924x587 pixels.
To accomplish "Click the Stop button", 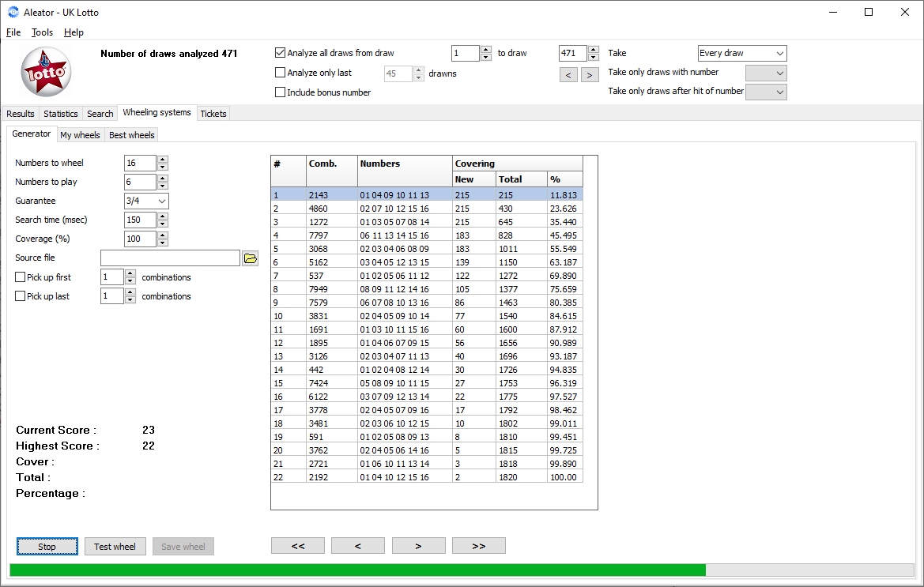I will (x=47, y=547).
